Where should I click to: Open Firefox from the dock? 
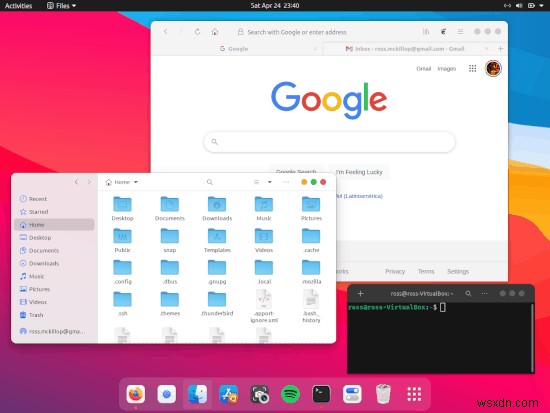pos(136,394)
